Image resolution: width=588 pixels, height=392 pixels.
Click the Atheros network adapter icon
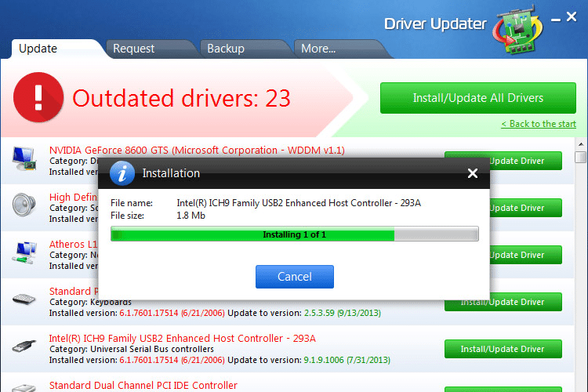point(24,252)
